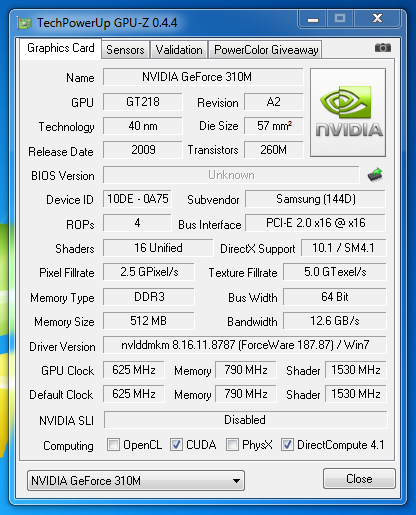Open the Sensors tab
The image size is (416, 515).
tap(125, 50)
